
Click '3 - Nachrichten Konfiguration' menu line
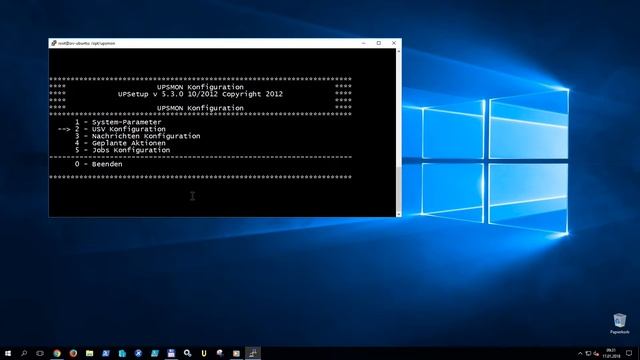pos(138,136)
